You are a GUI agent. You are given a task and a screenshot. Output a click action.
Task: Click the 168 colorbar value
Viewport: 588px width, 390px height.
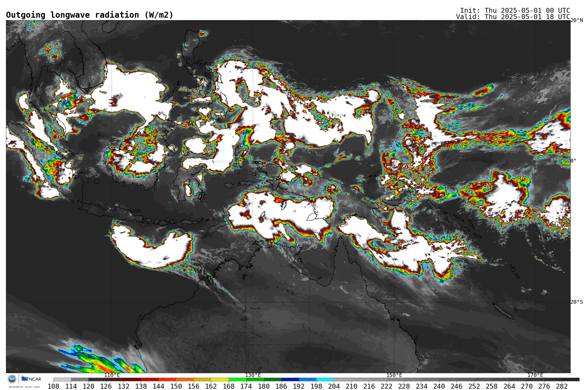coord(229,386)
